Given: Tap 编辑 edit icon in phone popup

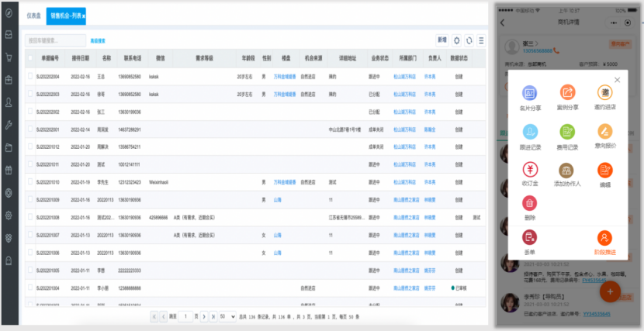Looking at the screenshot, I should [605, 171].
